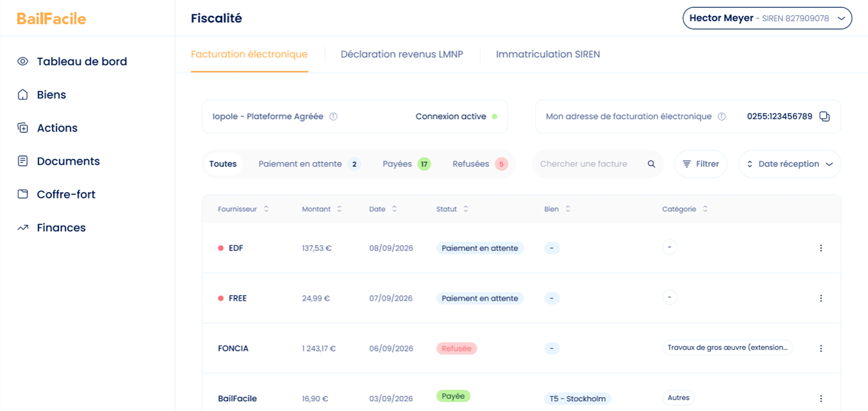
Task: Open the Hector Meyer account selector
Action: coord(767,18)
